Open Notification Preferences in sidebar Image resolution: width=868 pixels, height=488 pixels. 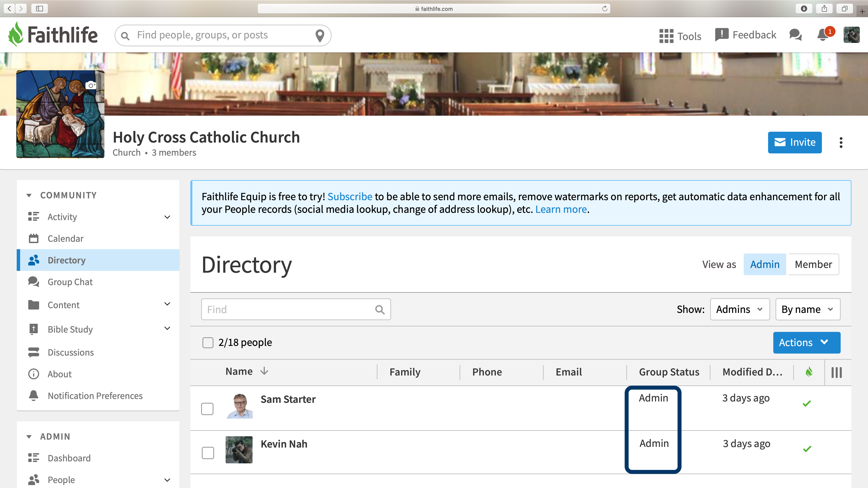[95, 396]
